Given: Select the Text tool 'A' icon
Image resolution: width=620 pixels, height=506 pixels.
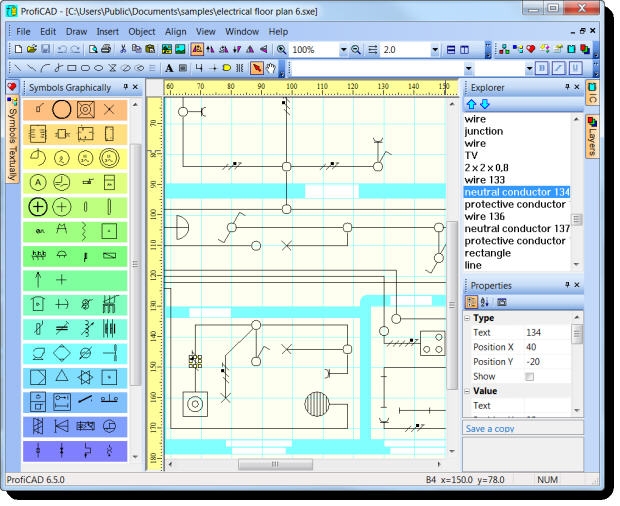Looking at the screenshot, I should (169, 68).
